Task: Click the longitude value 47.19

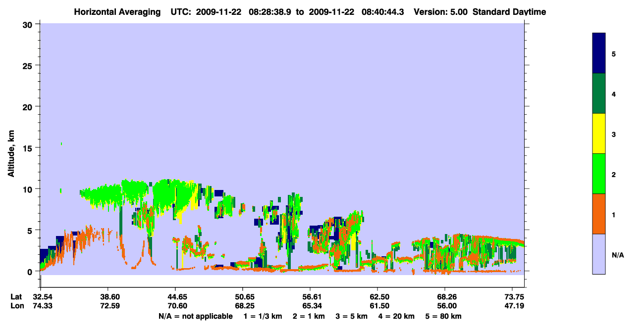Action: [x=512, y=306]
